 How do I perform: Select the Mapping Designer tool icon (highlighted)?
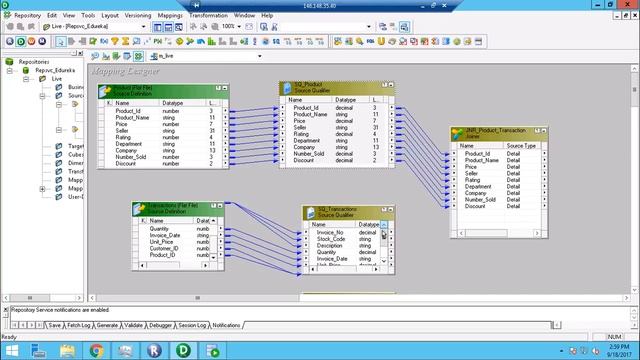(x=138, y=56)
